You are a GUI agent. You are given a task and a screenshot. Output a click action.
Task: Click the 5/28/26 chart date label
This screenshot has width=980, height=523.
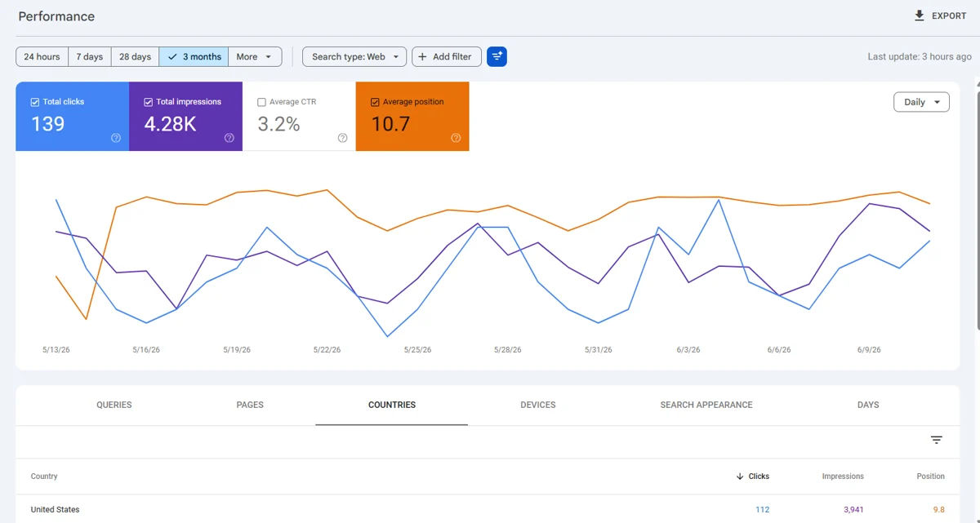[x=507, y=349]
